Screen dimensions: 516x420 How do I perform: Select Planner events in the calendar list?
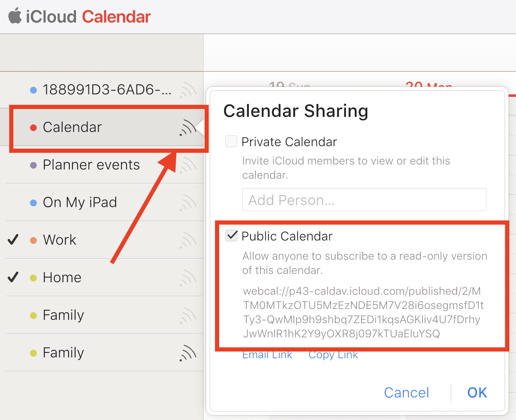91,165
